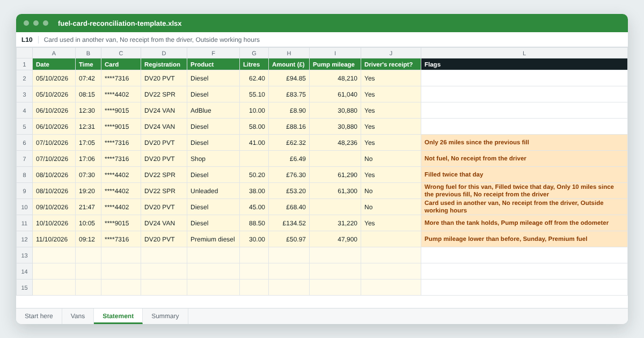This screenshot has height=338, width=644.
Task: Select column H header
Action: 289,53
